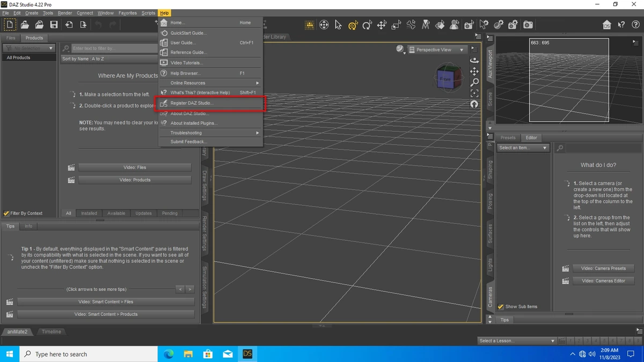Click the Import toolbar icon

pyautogui.click(x=69, y=25)
